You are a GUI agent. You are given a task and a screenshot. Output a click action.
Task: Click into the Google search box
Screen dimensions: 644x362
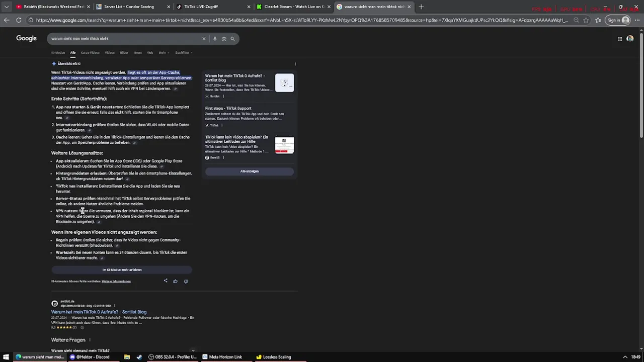click(126, 39)
